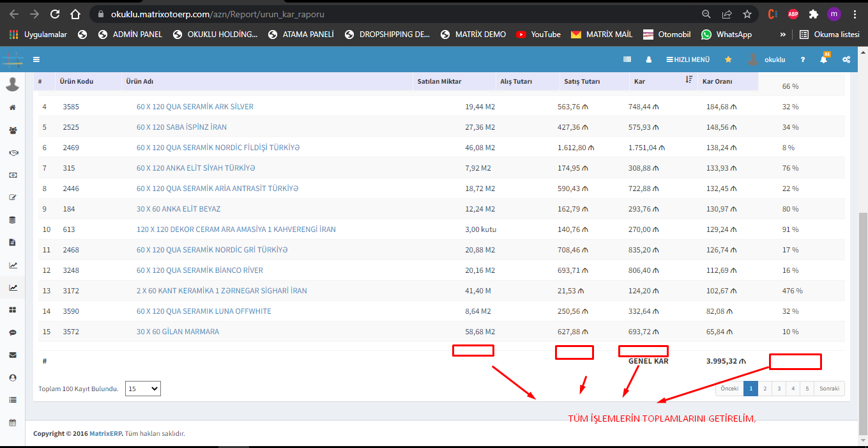Toggle sort order on Kar column
Image resolution: width=868 pixels, height=448 pixels.
coord(689,80)
